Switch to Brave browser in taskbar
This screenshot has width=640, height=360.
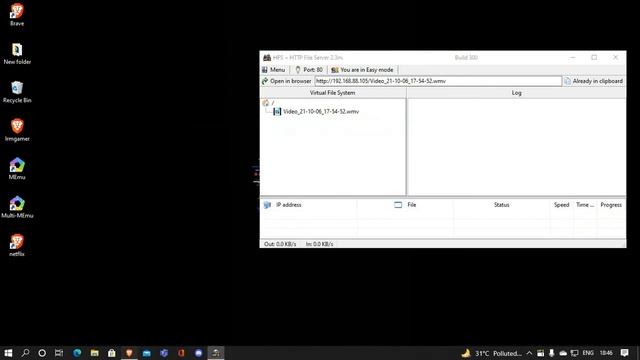(x=129, y=353)
